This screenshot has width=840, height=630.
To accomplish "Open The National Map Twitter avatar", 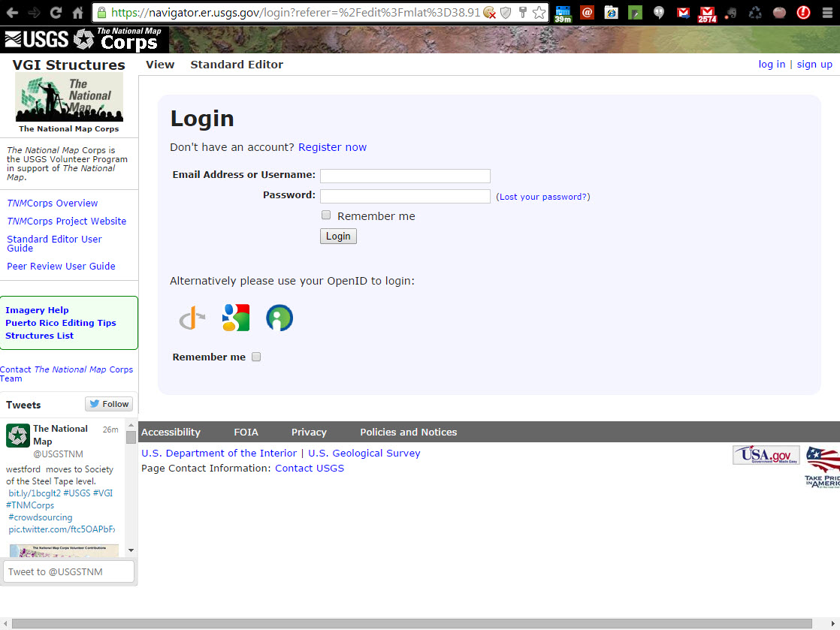I will click(18, 436).
